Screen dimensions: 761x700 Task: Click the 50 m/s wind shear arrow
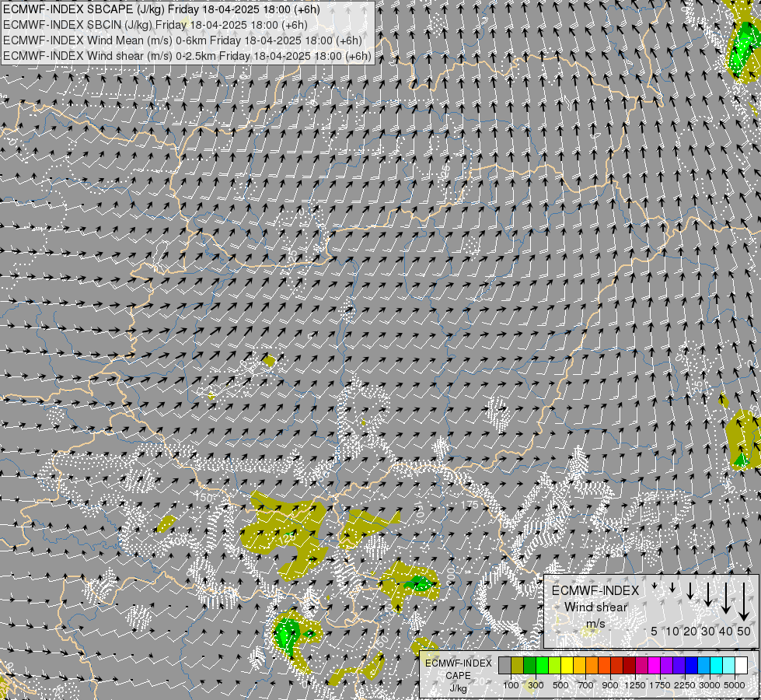[x=744, y=602]
